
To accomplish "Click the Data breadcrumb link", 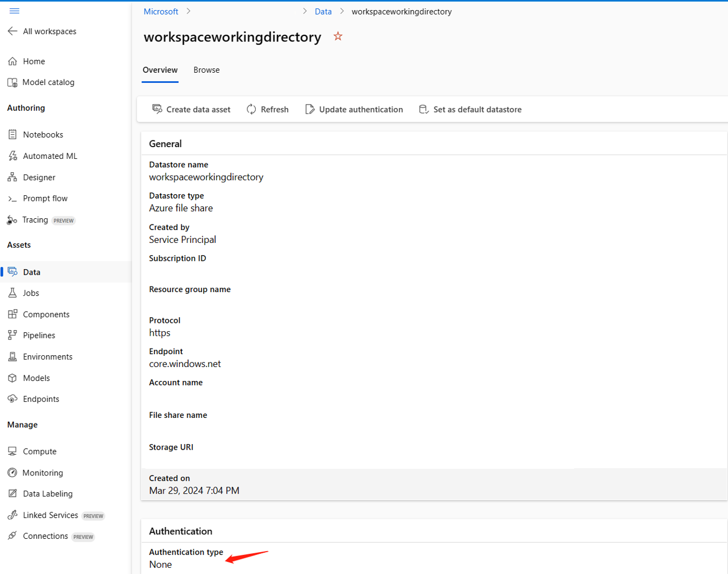I will coord(323,11).
